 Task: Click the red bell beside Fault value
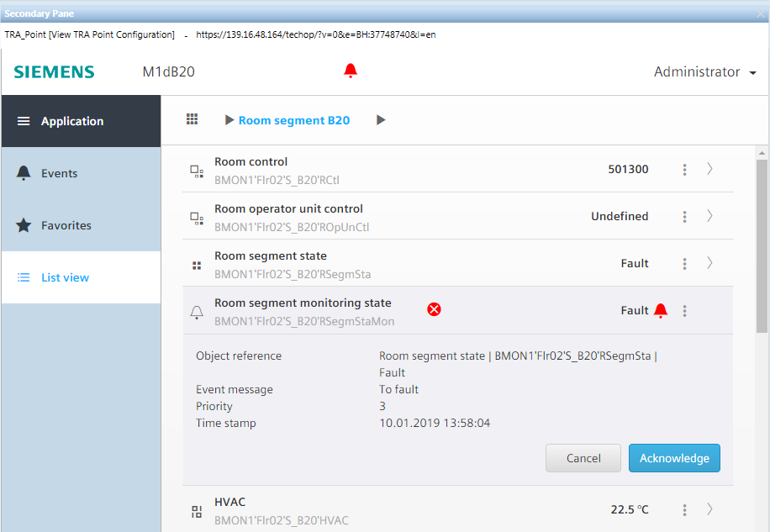point(661,311)
